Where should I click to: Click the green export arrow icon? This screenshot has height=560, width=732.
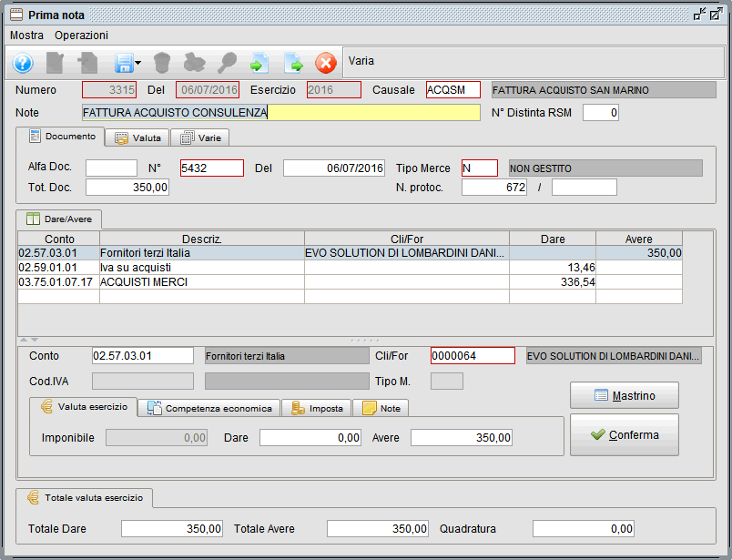click(x=293, y=62)
